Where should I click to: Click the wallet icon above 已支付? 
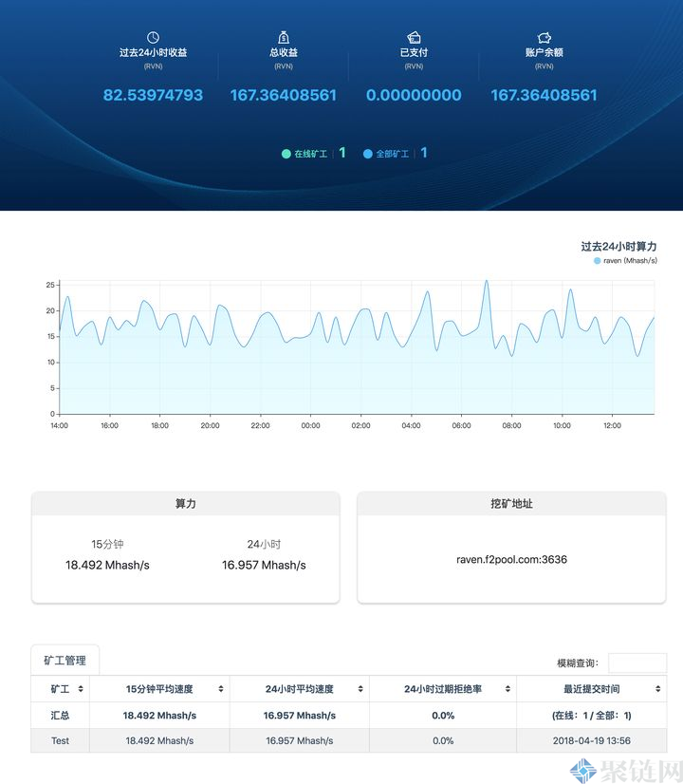click(x=414, y=38)
